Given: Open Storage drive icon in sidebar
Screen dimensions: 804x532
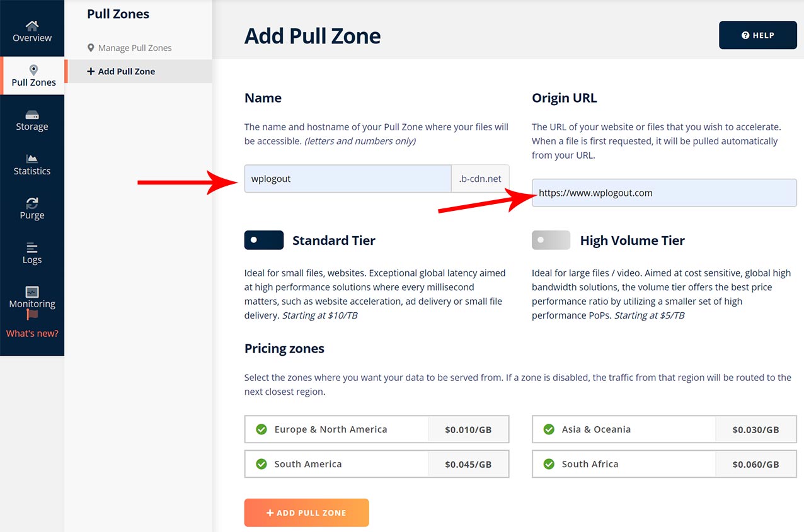Looking at the screenshot, I should [x=32, y=115].
